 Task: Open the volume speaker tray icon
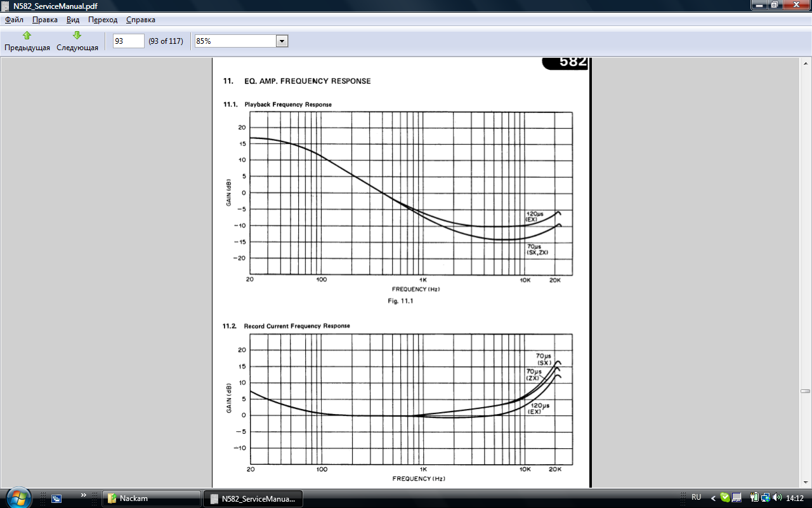(777, 498)
